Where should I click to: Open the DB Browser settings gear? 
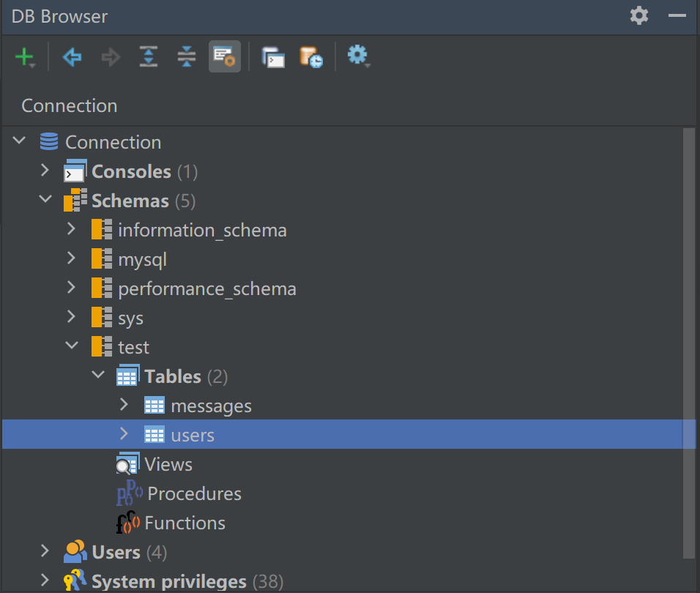(x=357, y=56)
